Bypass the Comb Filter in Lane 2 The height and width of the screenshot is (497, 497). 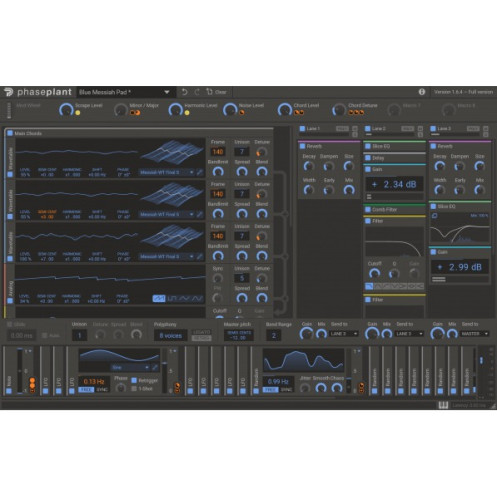368,209
